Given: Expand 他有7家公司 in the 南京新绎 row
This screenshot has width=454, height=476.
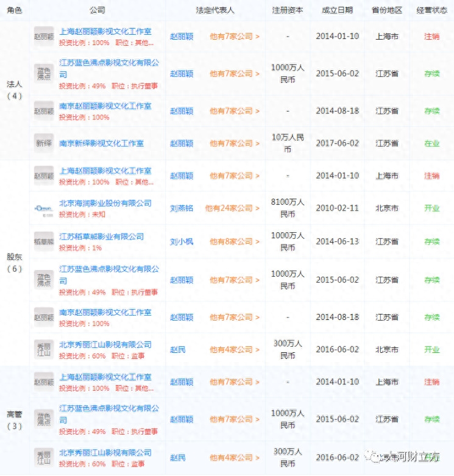Looking at the screenshot, I should pyautogui.click(x=234, y=144).
